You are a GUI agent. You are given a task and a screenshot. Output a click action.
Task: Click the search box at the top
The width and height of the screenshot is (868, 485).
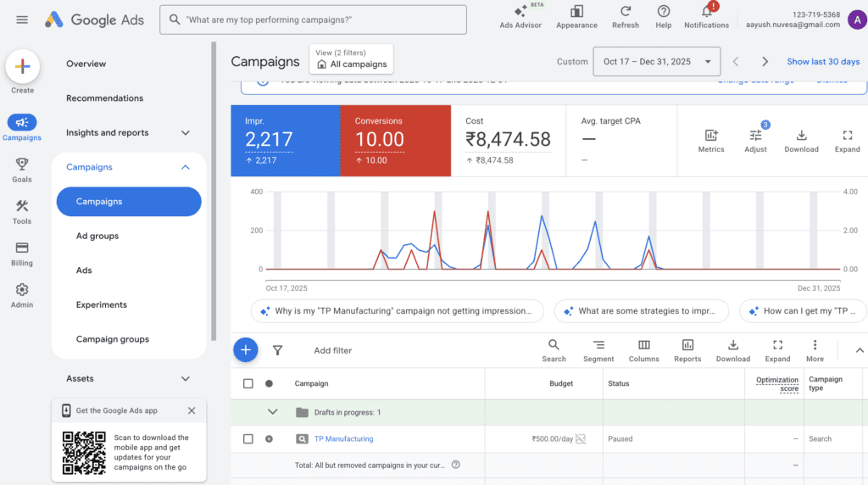click(313, 20)
